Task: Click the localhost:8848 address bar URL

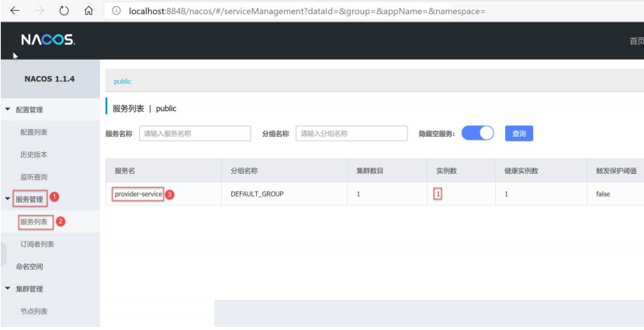Action: (x=306, y=11)
